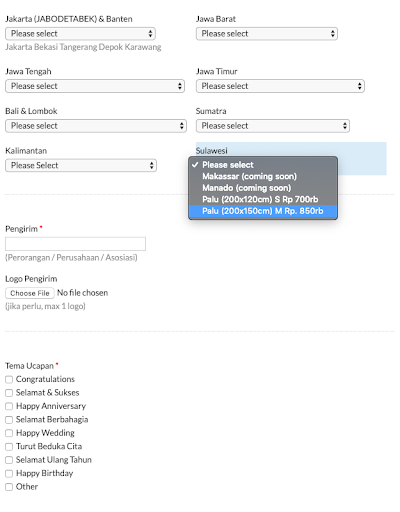Select the Turut Beduka Cita checkbox

click(x=9, y=447)
